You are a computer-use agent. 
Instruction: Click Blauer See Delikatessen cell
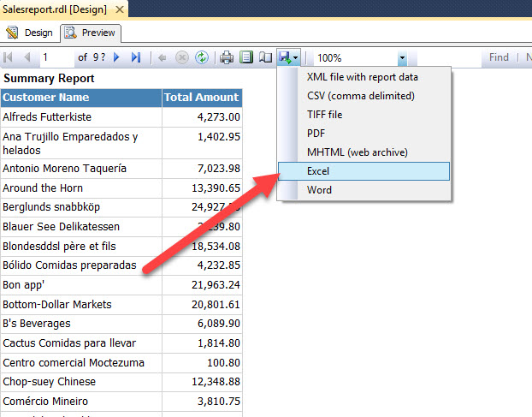pyautogui.click(x=81, y=227)
